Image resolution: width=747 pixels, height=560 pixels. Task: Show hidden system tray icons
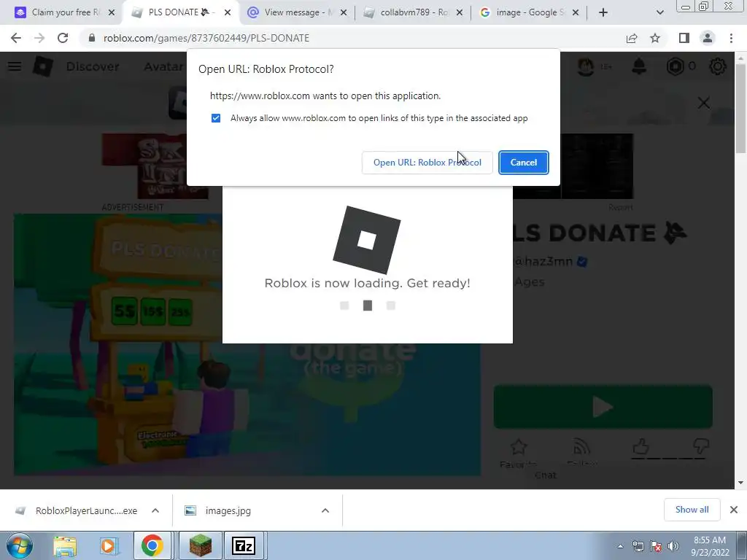[x=620, y=546]
